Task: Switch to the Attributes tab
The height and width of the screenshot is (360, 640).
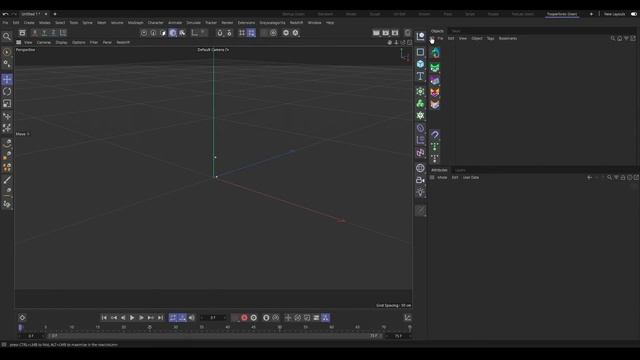Action: (439, 170)
